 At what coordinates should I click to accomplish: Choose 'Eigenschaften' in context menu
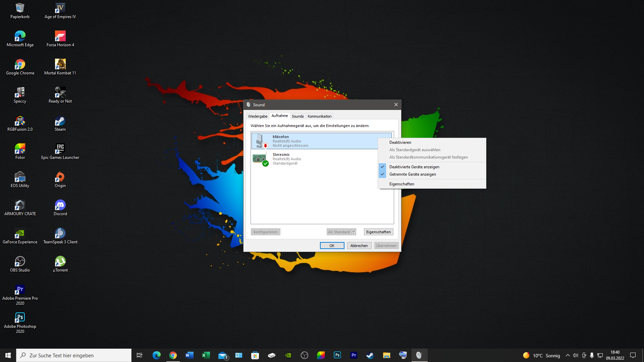coord(401,184)
